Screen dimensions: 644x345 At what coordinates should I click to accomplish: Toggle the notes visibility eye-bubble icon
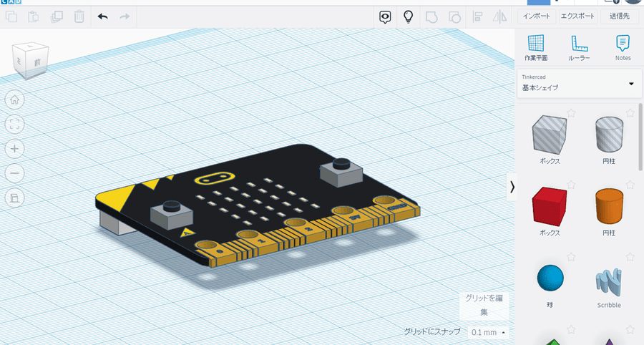385,17
